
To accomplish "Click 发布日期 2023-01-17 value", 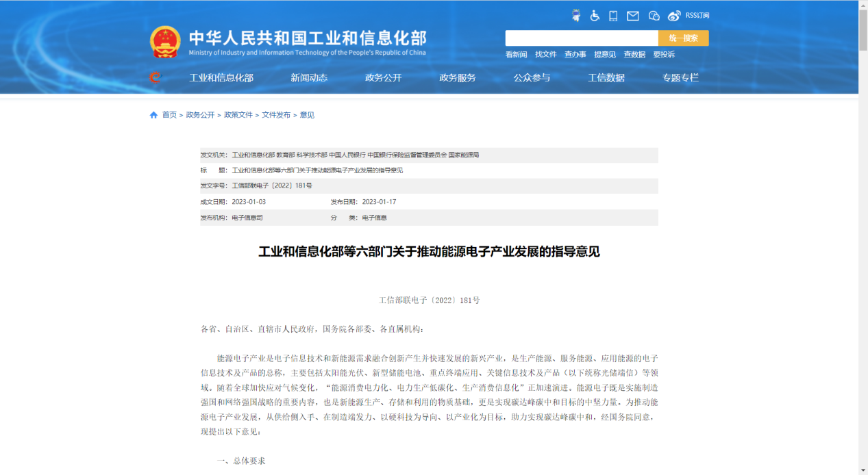I will click(x=379, y=202).
